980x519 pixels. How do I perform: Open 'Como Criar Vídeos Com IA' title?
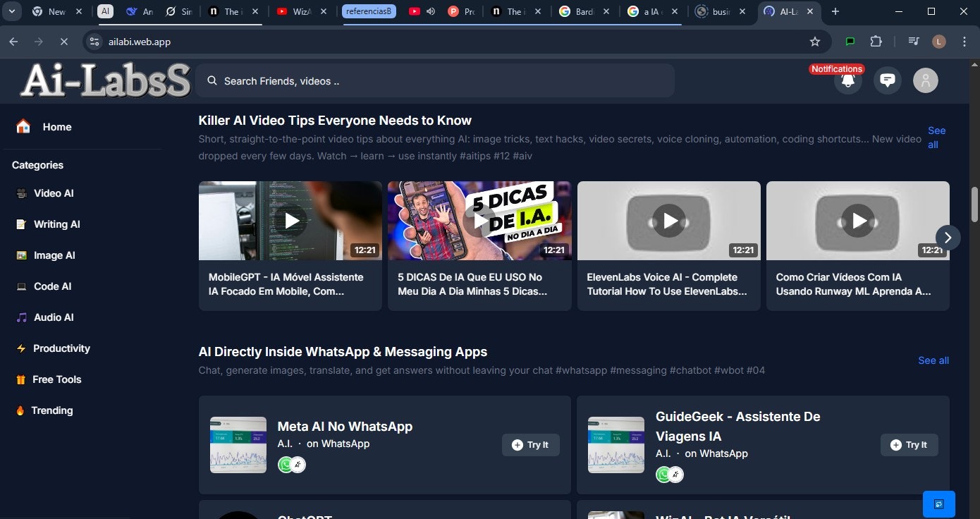854,284
